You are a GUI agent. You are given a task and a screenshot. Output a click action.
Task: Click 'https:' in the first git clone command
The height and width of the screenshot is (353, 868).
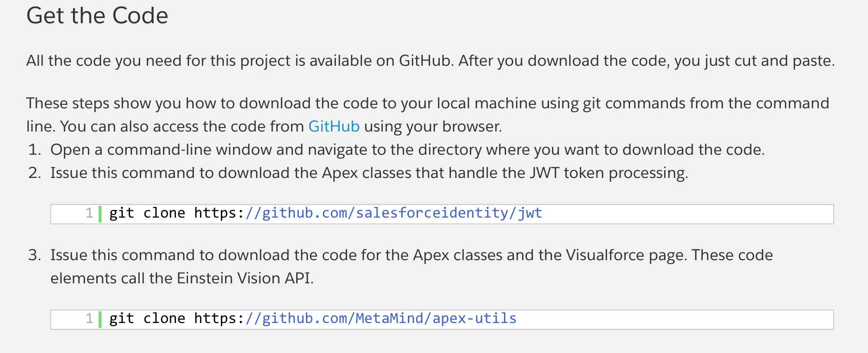pyautogui.click(x=218, y=213)
